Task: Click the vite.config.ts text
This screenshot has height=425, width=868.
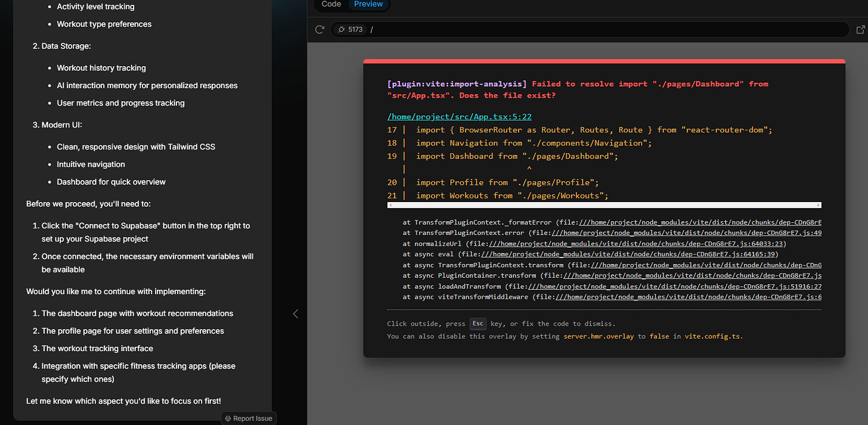Action: click(713, 336)
